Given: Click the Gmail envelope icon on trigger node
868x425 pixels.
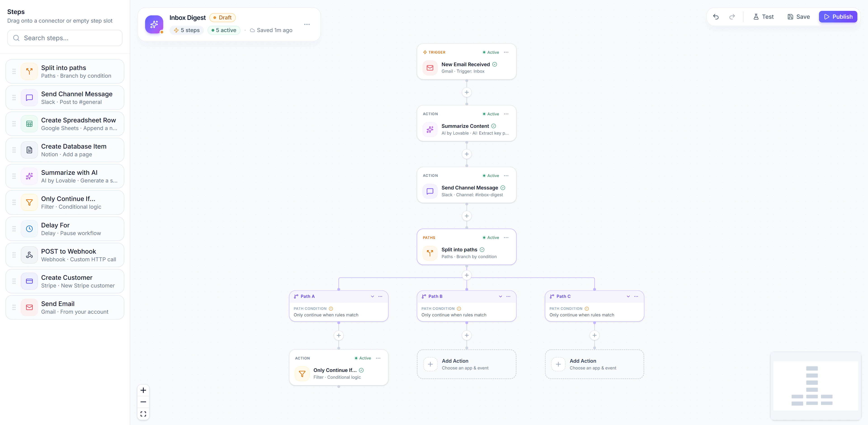Looking at the screenshot, I should point(430,68).
